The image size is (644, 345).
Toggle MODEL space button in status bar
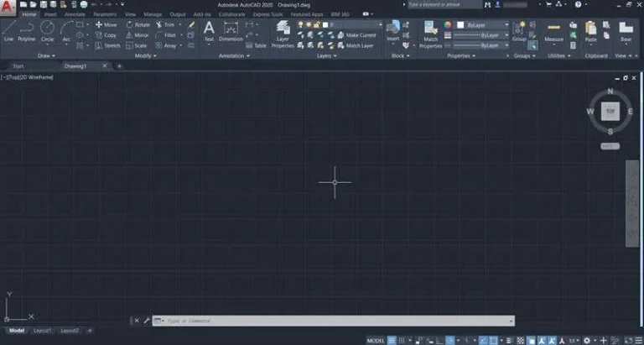[376, 341]
